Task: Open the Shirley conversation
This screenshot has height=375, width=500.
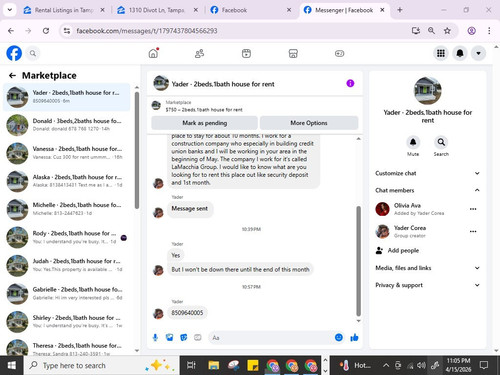Action: 67,322
